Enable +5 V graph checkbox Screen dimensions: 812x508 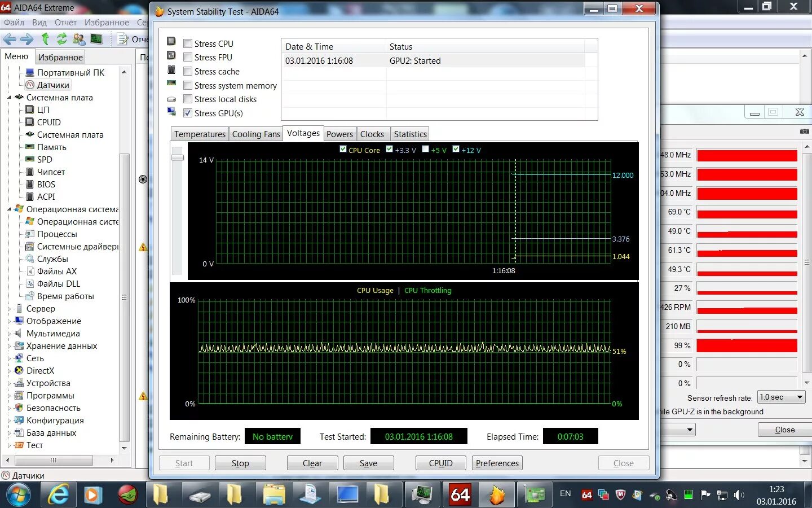425,149
